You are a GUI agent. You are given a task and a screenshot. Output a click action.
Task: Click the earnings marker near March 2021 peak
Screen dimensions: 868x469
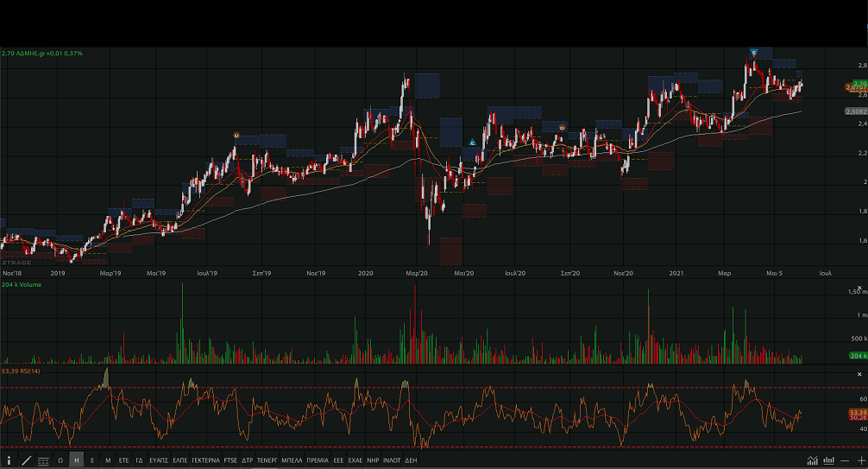[x=753, y=54]
